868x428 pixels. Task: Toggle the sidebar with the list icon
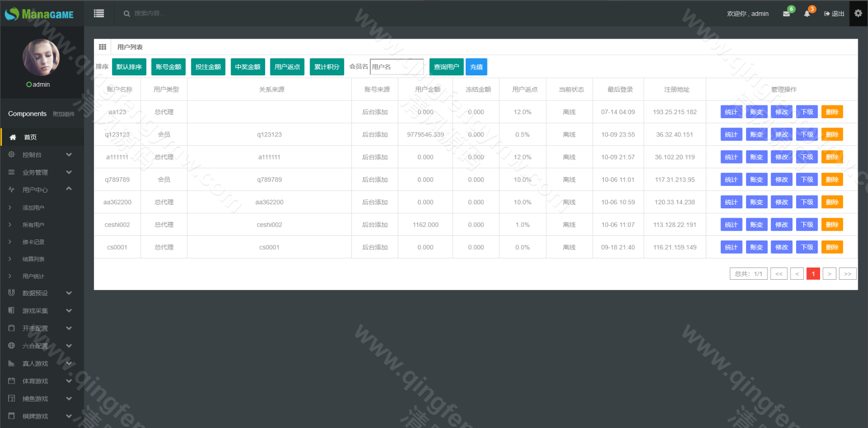(99, 13)
